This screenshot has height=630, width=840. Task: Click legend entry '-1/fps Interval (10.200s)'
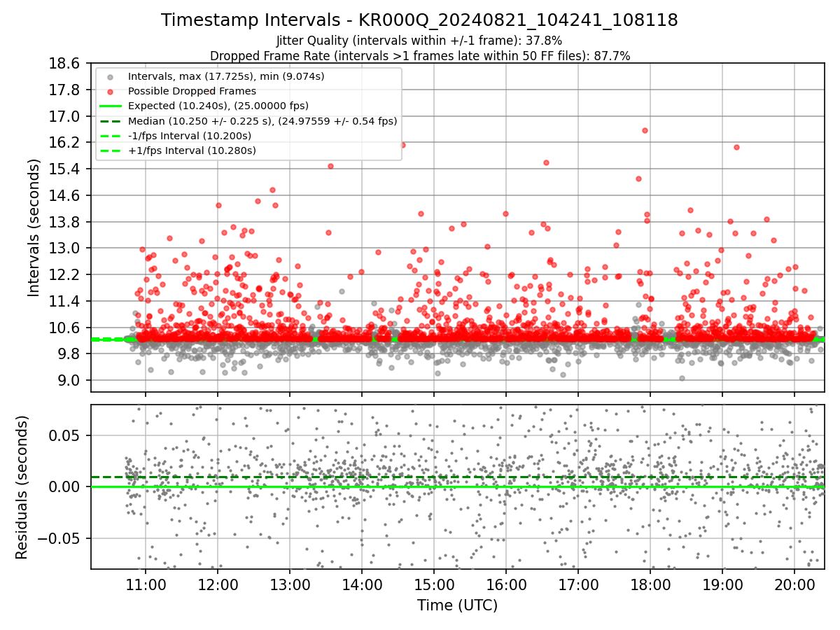[x=189, y=136]
